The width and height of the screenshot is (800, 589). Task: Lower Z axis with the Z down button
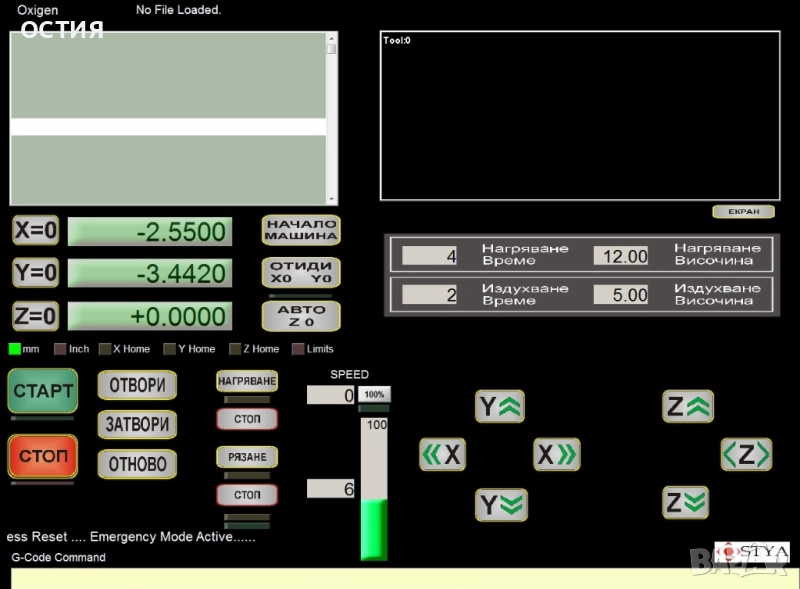pyautogui.click(x=685, y=502)
